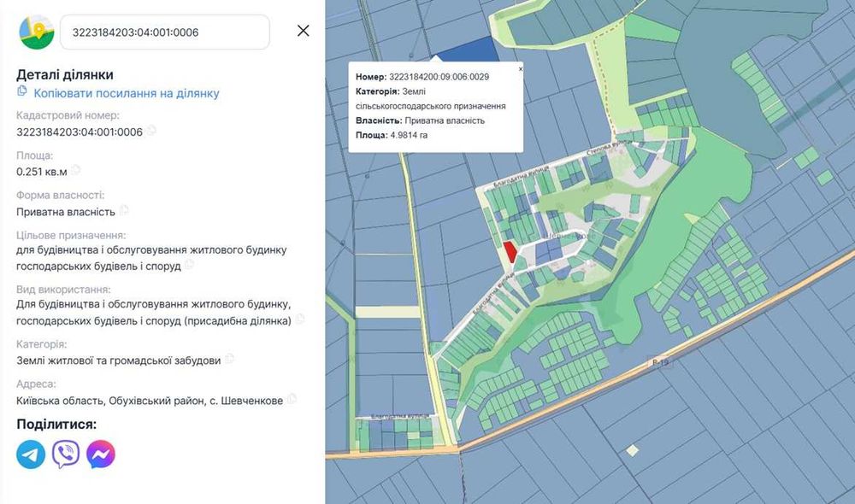Copy the Приватна власність ownership value
The image size is (855, 504).
click(124, 210)
